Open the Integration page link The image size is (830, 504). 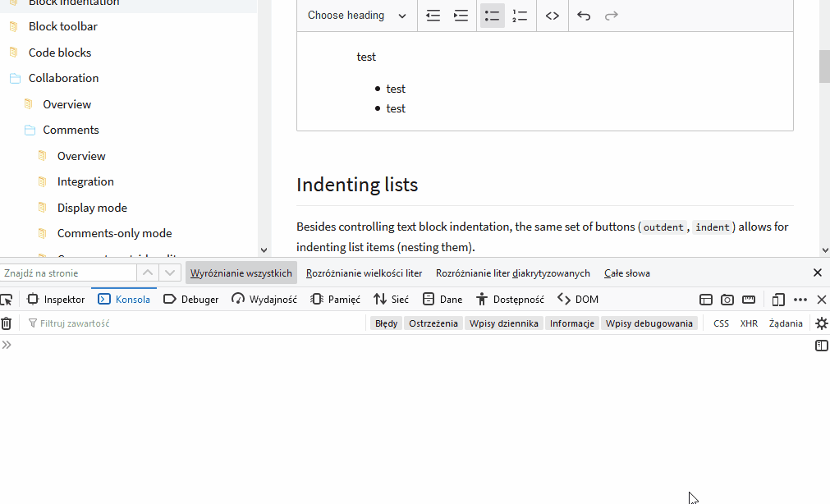[85, 181]
